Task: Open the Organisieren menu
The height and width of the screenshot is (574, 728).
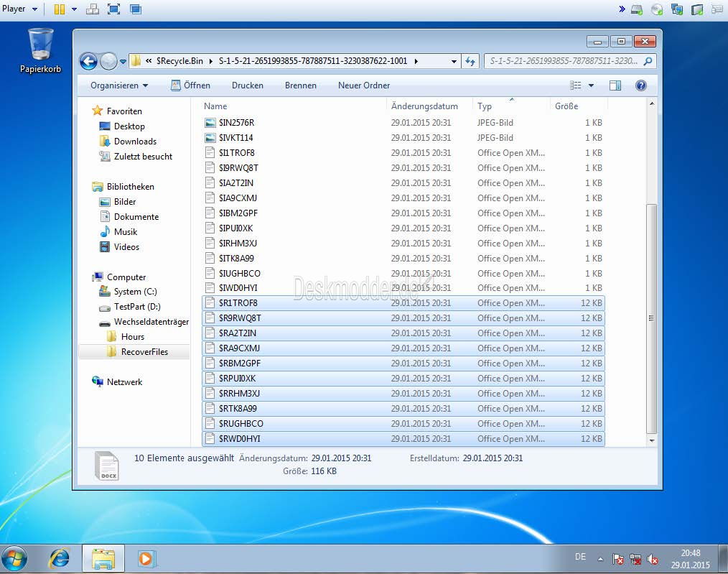Action: coord(119,85)
